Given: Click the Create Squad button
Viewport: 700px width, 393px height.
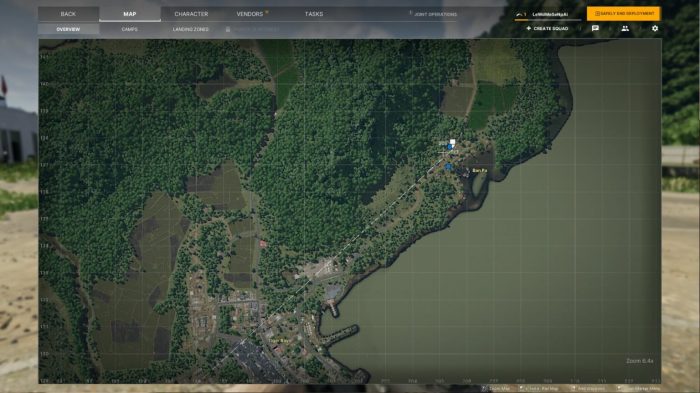Looking at the screenshot, I should click(547, 28).
